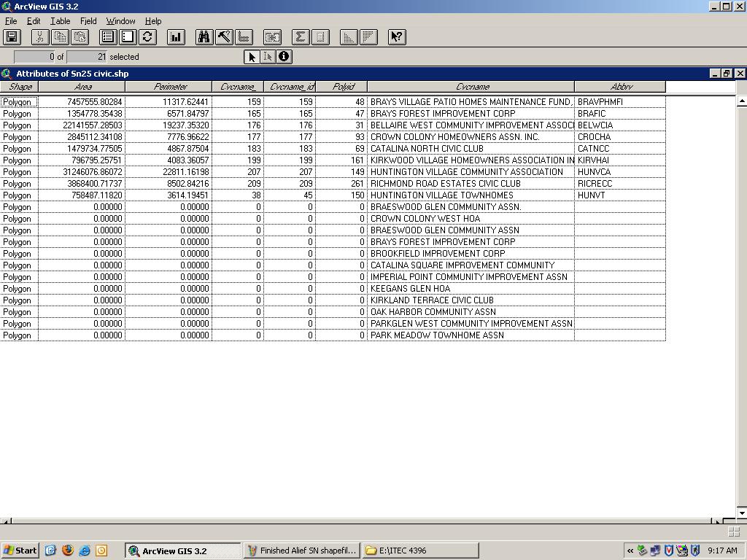Viewport: 747px width, 560px height.
Task: Activate the Identify info tool
Action: click(284, 57)
